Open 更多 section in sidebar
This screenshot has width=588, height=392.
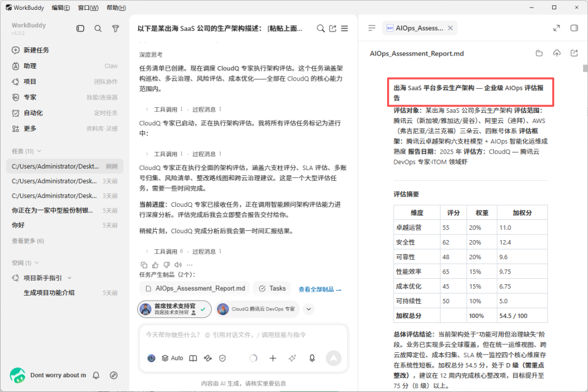pos(64,128)
